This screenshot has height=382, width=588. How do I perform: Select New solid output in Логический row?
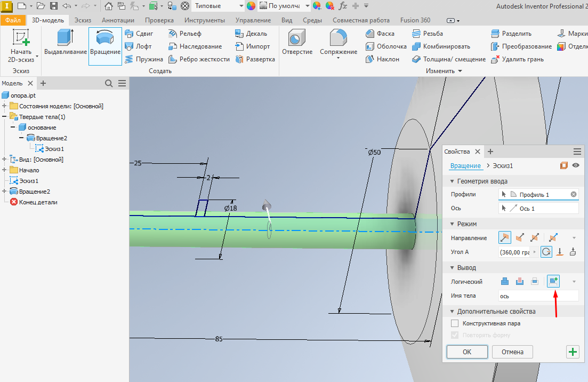point(553,282)
